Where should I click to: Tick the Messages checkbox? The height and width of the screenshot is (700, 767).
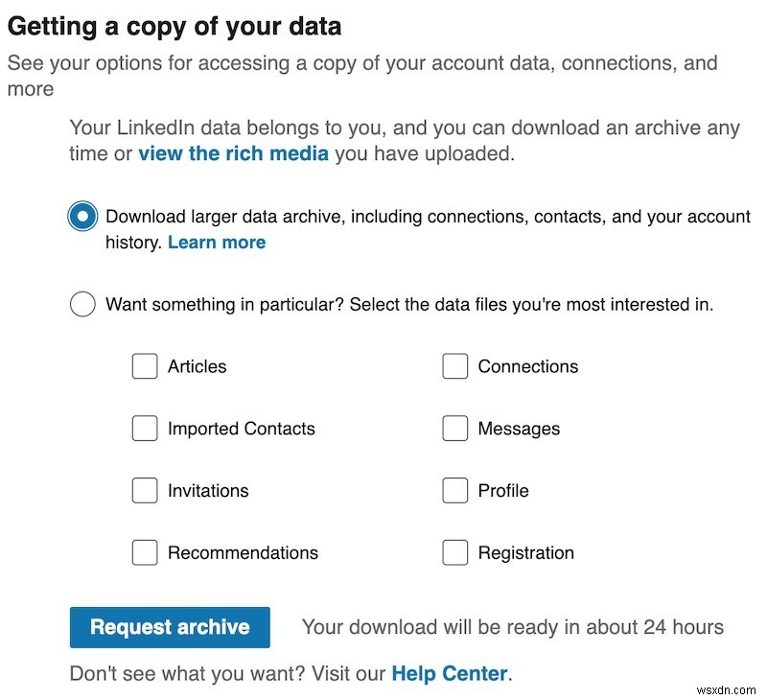(454, 429)
